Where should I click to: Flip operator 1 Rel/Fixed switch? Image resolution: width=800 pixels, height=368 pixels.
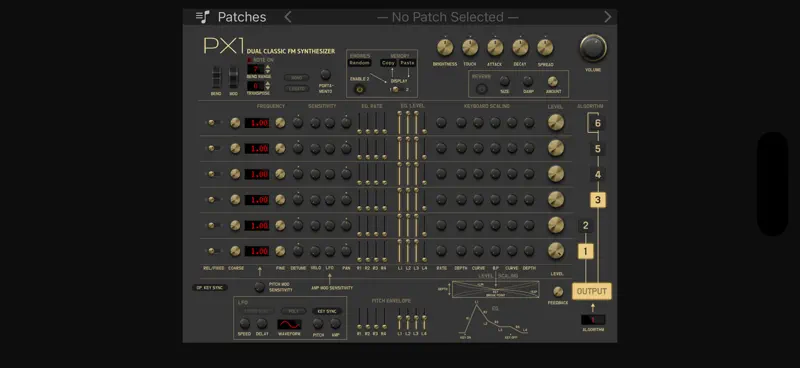pos(213,251)
